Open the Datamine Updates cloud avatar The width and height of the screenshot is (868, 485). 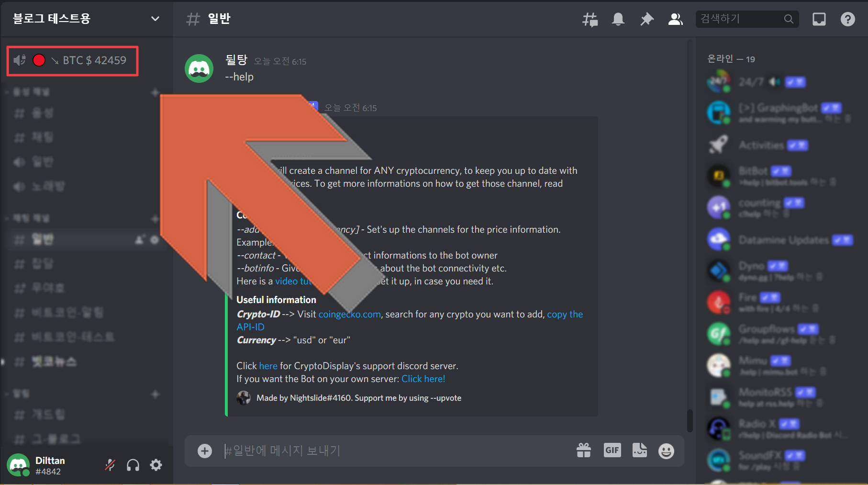pyautogui.click(x=719, y=239)
